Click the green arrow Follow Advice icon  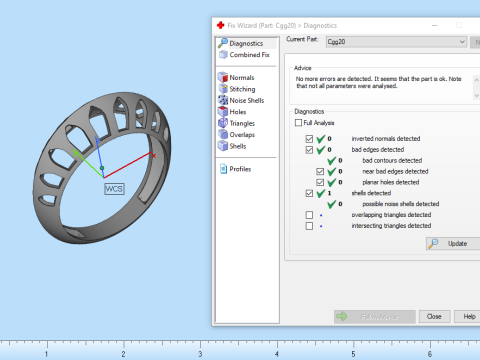coord(342,316)
